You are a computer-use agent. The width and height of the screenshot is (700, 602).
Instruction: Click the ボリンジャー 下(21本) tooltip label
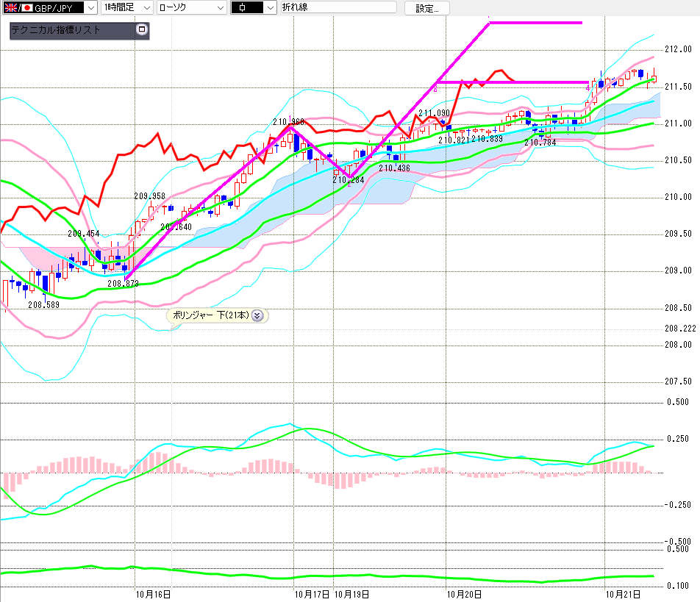pyautogui.click(x=210, y=315)
